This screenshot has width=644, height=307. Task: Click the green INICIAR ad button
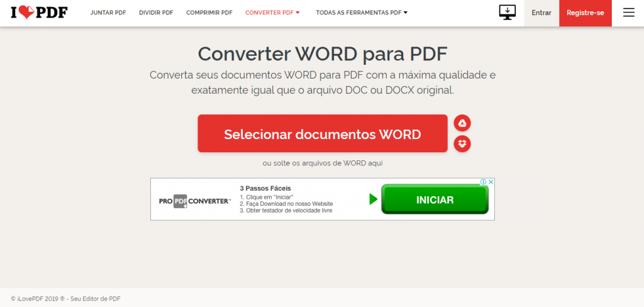pos(435,199)
